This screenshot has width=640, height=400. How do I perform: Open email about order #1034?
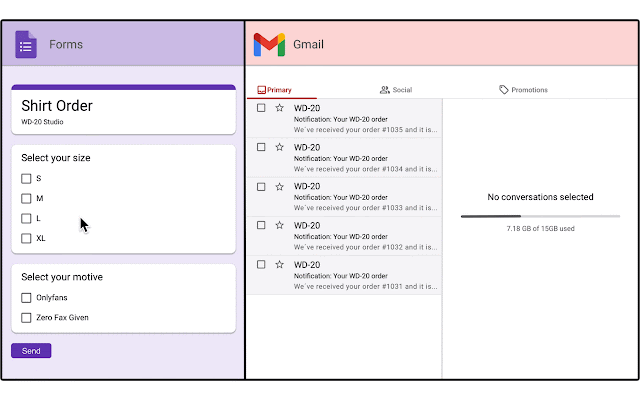[344, 158]
